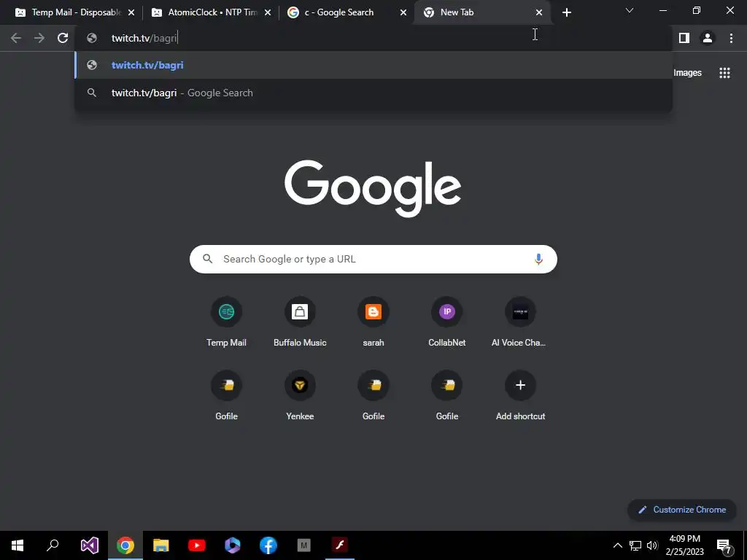The width and height of the screenshot is (747, 560).
Task: Click the magnifier icon in search box
Action: tap(207, 259)
